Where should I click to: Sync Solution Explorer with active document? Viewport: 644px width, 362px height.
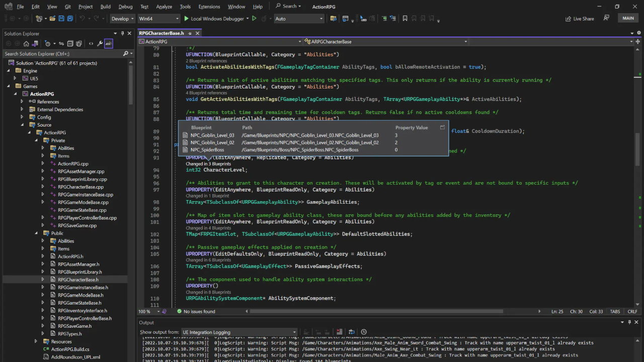tap(61, 43)
